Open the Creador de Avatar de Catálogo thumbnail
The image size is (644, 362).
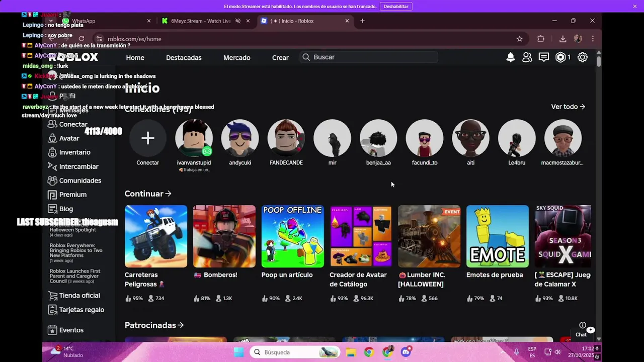point(361,236)
